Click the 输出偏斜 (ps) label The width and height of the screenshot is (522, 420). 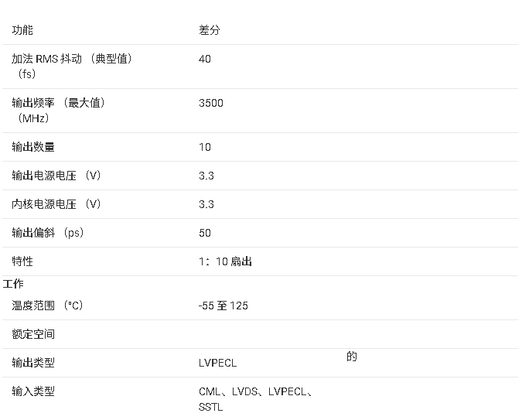(47, 233)
